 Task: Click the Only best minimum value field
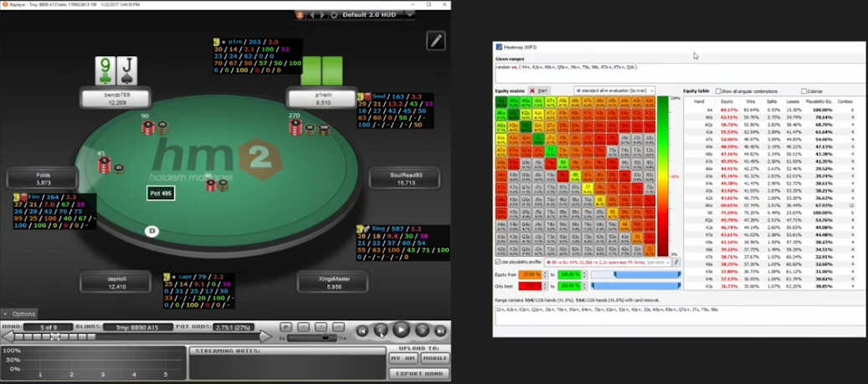(x=532, y=286)
